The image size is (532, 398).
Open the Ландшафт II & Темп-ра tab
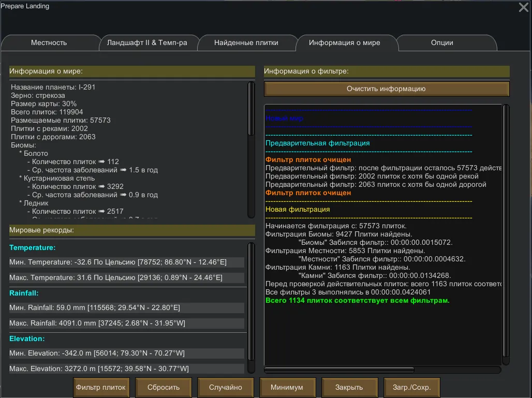147,43
